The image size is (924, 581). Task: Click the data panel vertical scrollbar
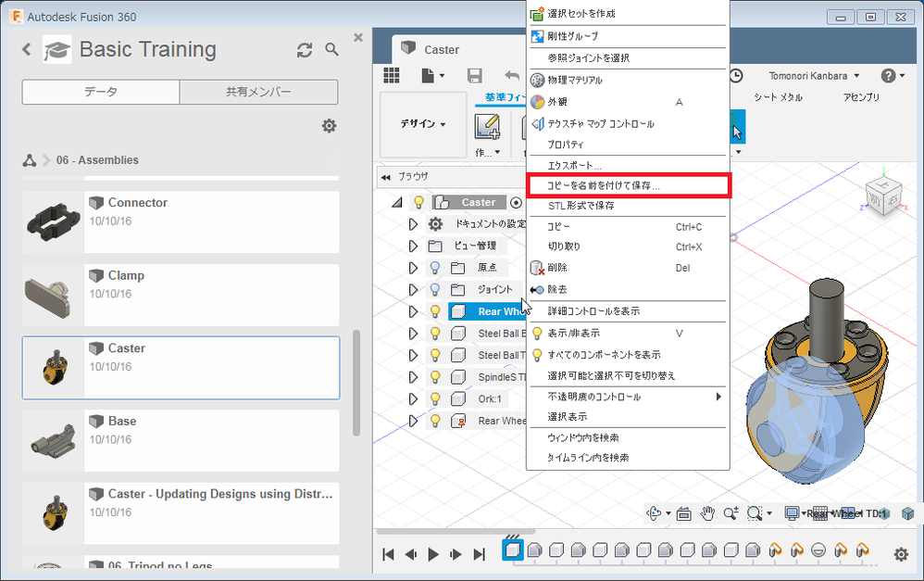pos(356,382)
